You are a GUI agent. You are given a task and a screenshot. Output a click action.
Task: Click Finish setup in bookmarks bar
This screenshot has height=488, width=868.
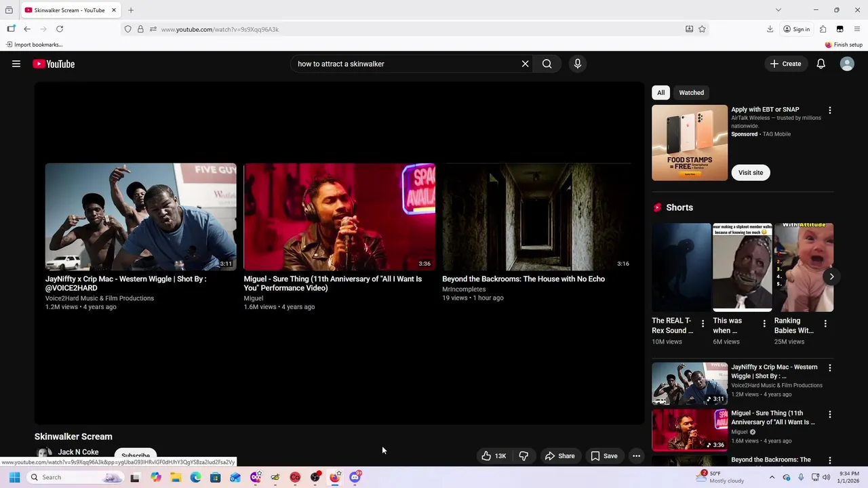tap(844, 45)
